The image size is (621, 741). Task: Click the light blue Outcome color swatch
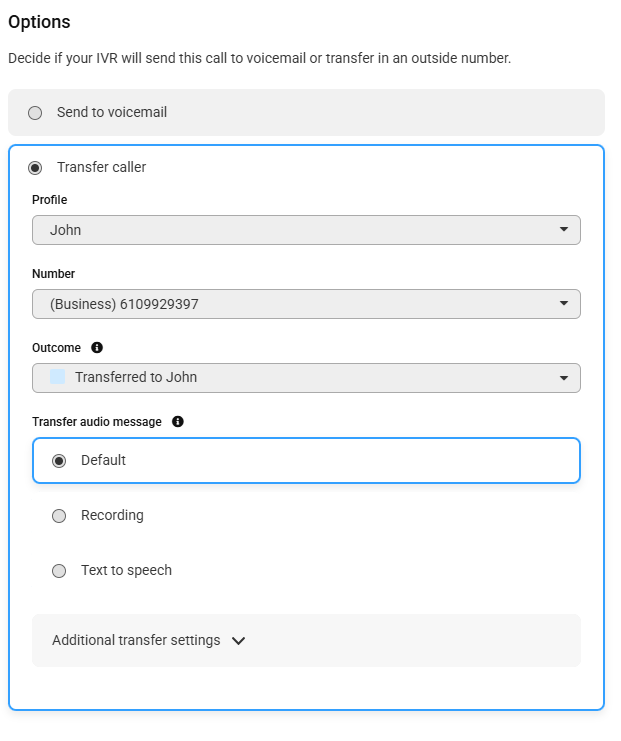coord(58,377)
